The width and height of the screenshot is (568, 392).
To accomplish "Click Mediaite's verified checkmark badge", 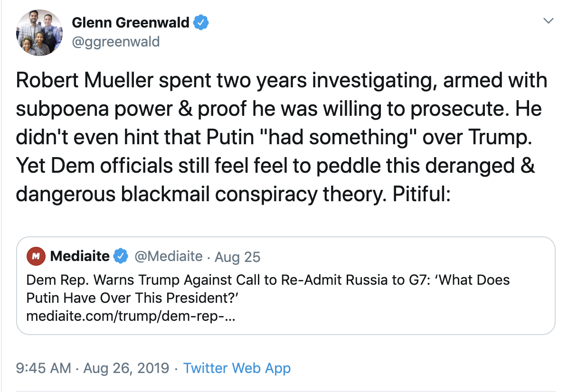I will [121, 256].
